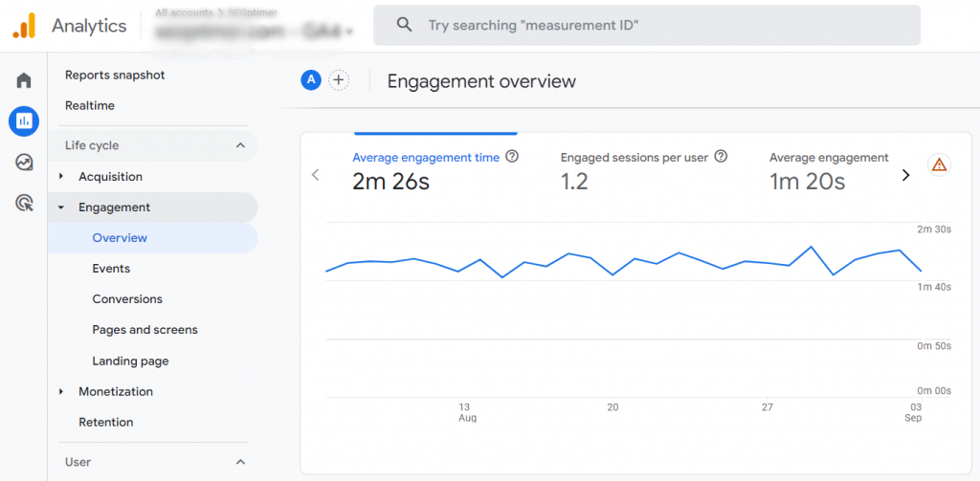Screen dimensions: 980x481
Task: Open the Advertising icon in left rail
Action: pyautogui.click(x=24, y=203)
